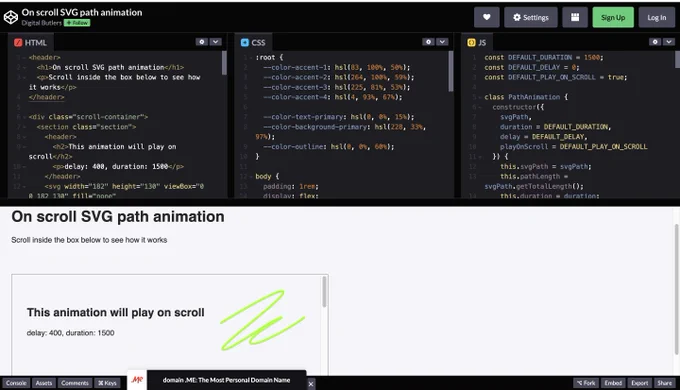Expand the HTML editor dropdown menu
The width and height of the screenshot is (680, 390).
216,42
